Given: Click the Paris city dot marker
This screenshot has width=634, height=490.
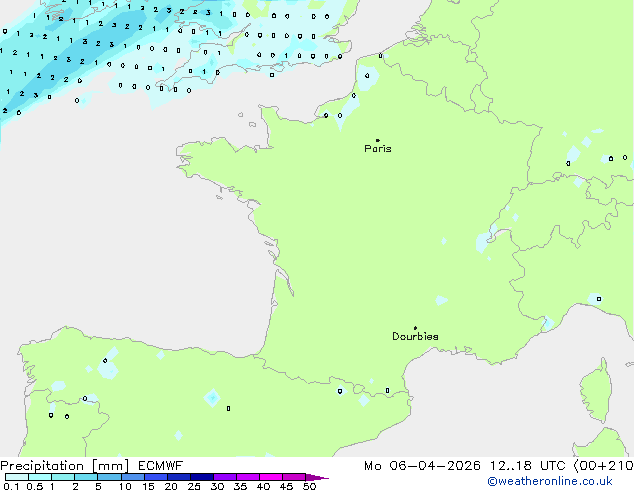Looking at the screenshot, I should click(x=378, y=140).
